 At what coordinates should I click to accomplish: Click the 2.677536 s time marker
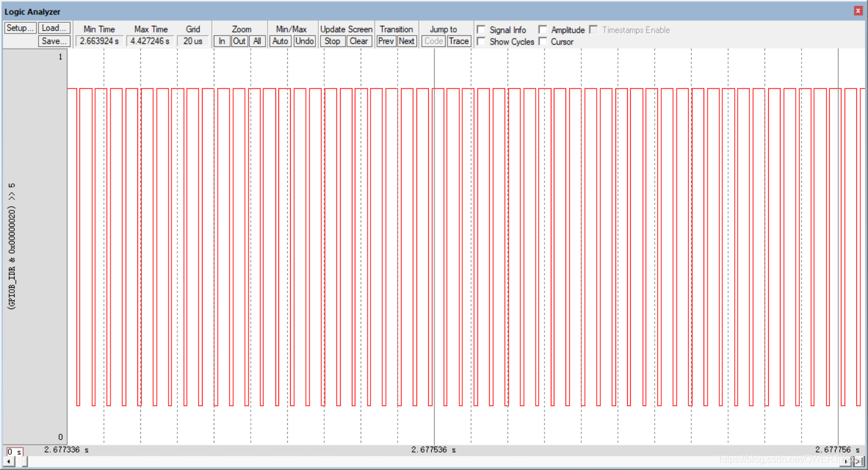click(433, 450)
